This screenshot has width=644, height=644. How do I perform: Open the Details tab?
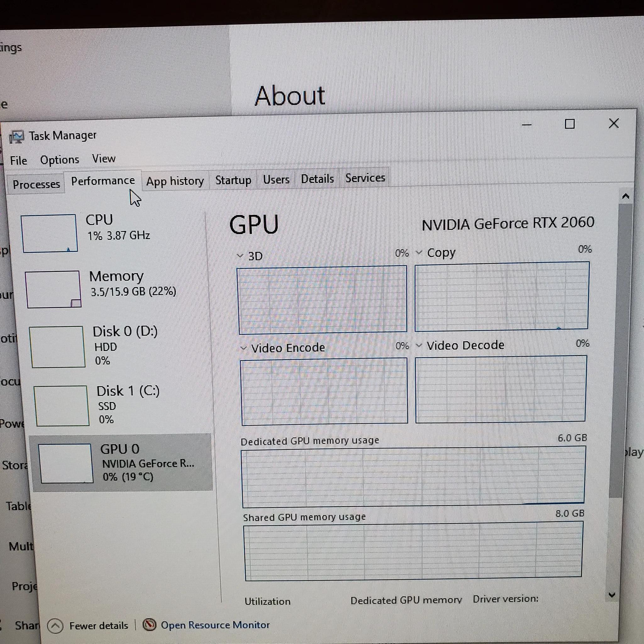coord(317,179)
